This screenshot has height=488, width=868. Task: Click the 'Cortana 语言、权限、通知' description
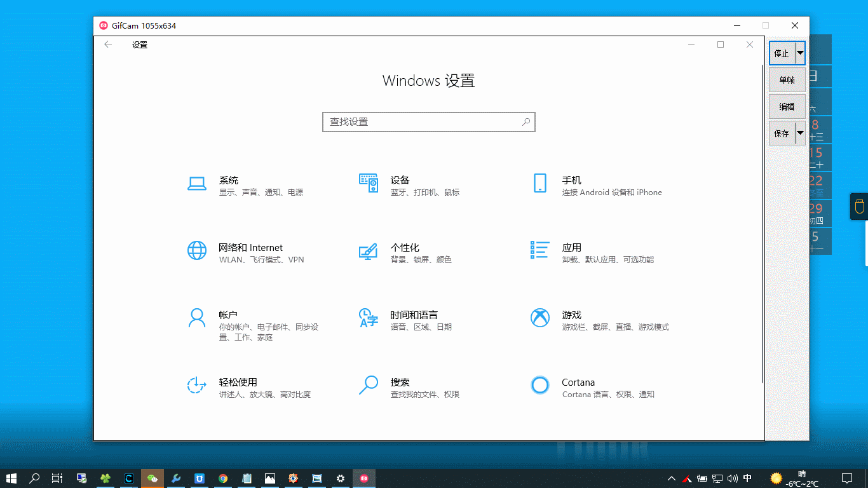point(608,395)
